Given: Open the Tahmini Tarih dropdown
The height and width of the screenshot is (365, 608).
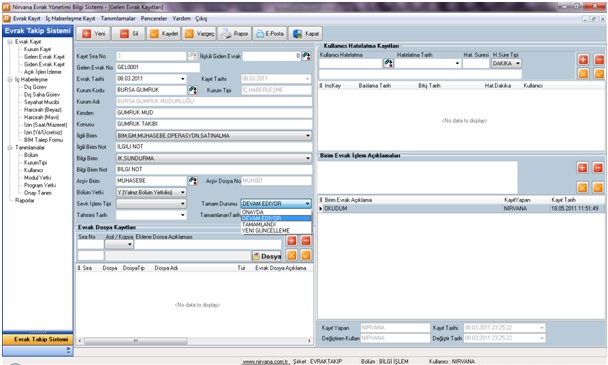Looking at the screenshot, I should [183, 215].
